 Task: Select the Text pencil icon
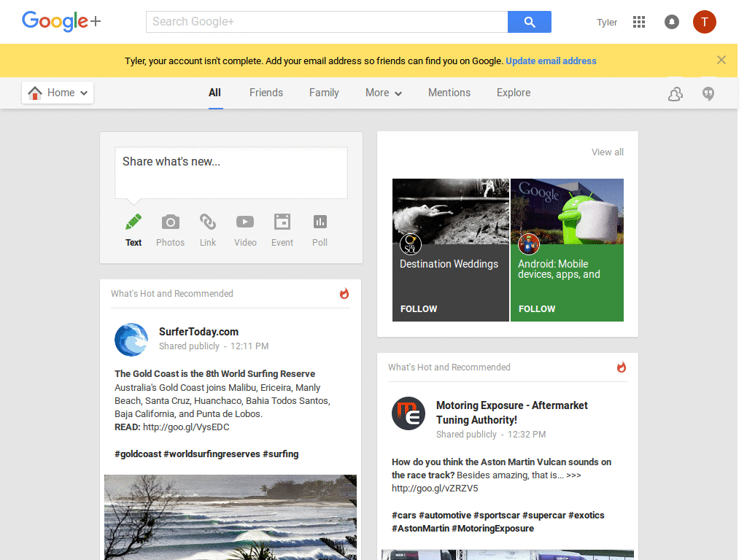pyautogui.click(x=133, y=222)
